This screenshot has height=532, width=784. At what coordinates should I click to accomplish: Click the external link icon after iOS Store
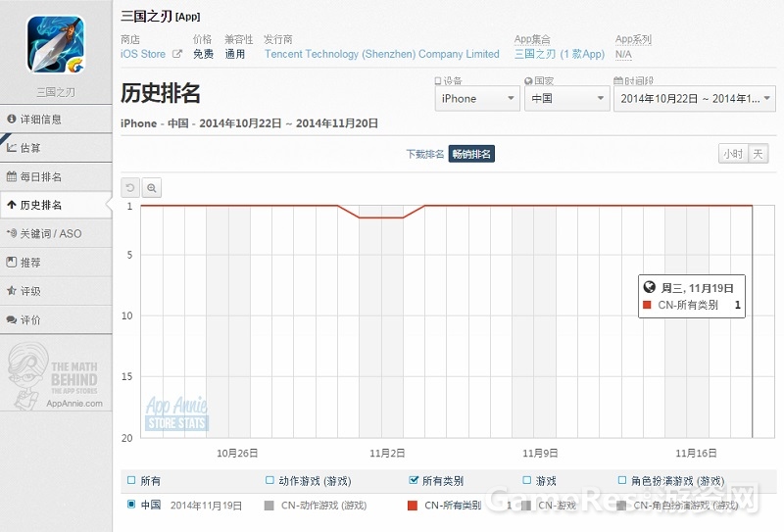(x=177, y=54)
